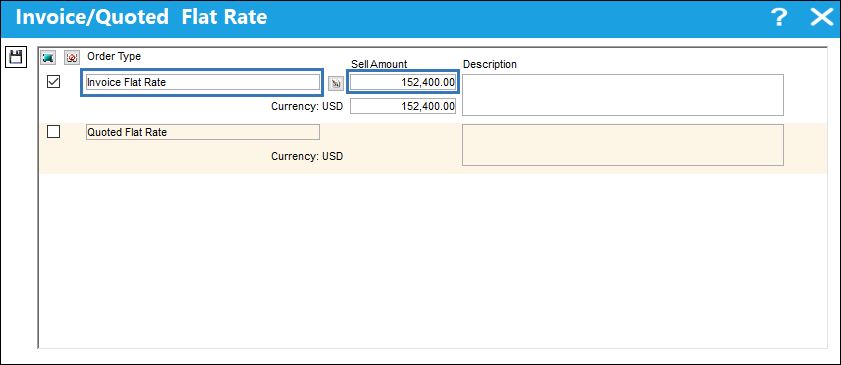This screenshot has width=841, height=365.
Task: Click the top Sell Amount field showing 152,400.00
Action: (403, 83)
